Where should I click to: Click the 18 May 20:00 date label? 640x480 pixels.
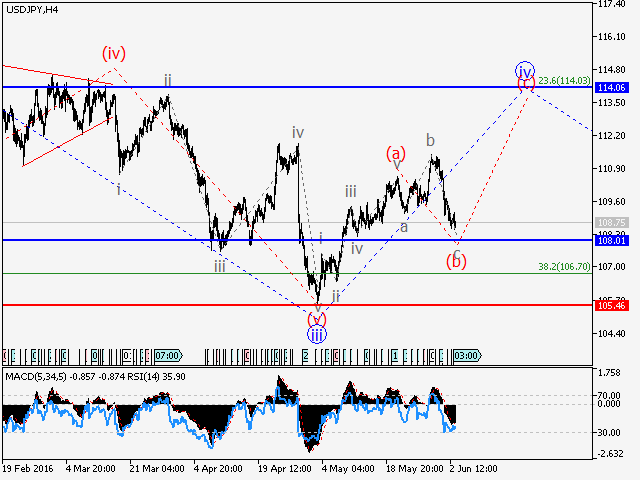414,469
